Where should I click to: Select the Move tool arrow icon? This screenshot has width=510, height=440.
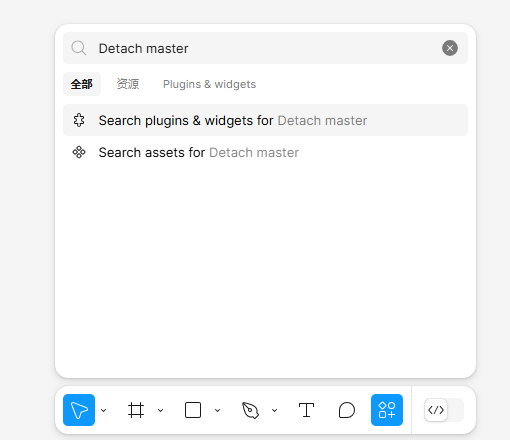coord(79,410)
